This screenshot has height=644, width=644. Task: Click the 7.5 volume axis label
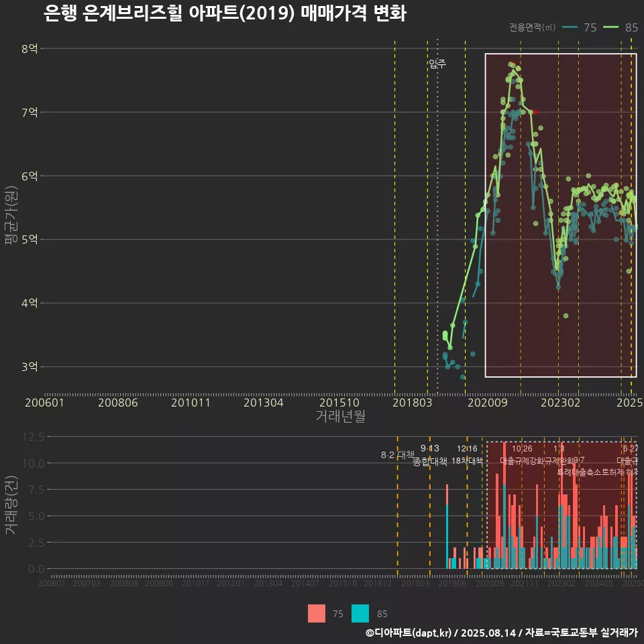pos(36,490)
